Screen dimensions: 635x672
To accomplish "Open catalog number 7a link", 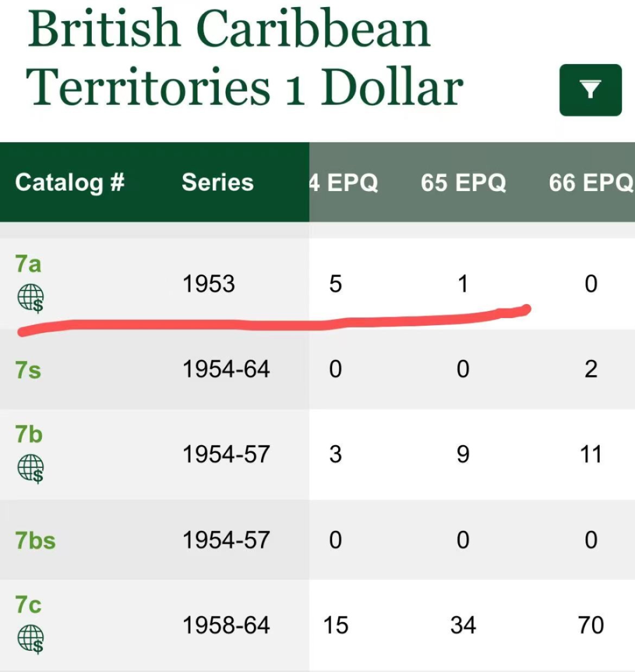I will point(28,264).
